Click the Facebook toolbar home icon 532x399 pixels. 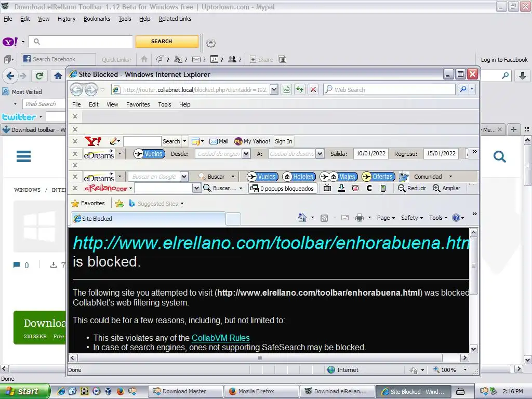pos(144,59)
